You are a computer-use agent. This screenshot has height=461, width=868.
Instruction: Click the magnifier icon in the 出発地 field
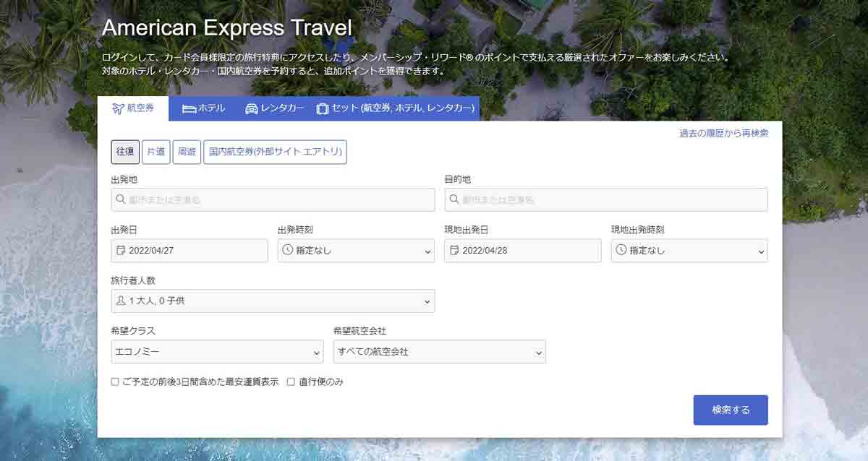121,199
